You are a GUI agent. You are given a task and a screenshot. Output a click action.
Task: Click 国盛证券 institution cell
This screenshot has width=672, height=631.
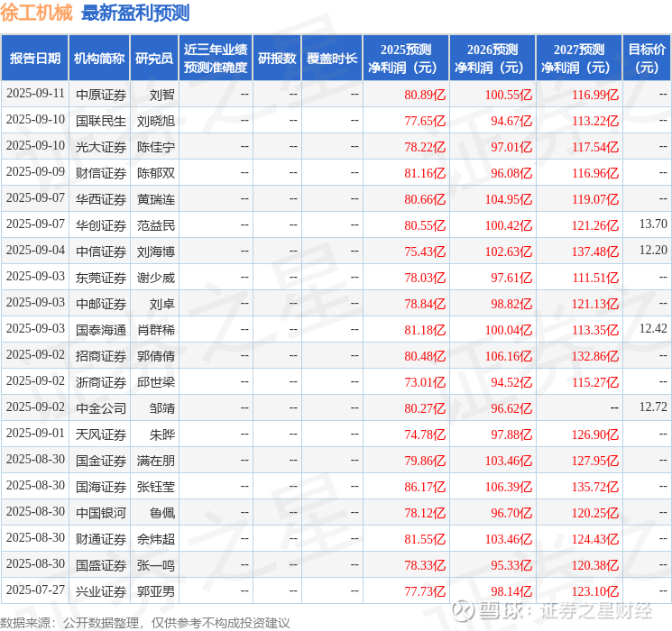(x=101, y=565)
